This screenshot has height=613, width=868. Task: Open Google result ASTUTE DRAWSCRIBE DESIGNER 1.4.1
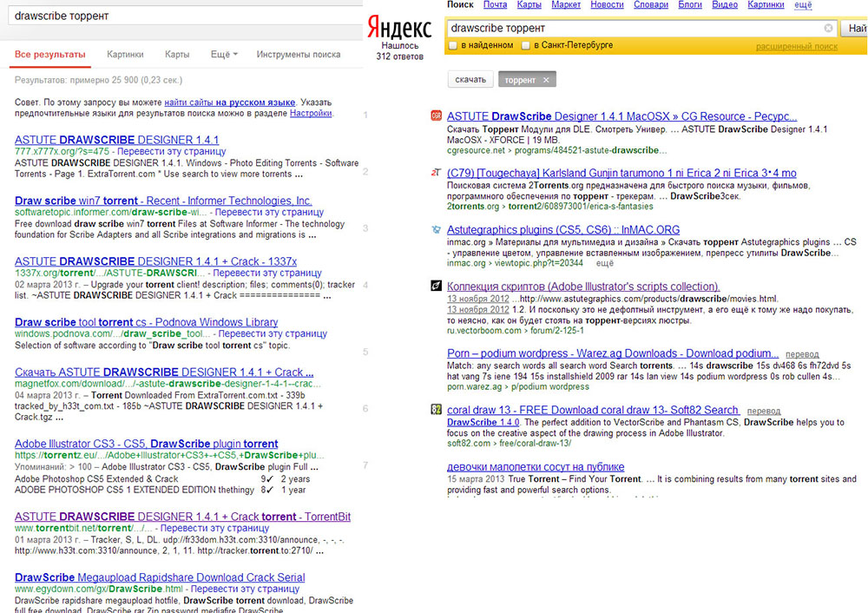tap(117, 140)
